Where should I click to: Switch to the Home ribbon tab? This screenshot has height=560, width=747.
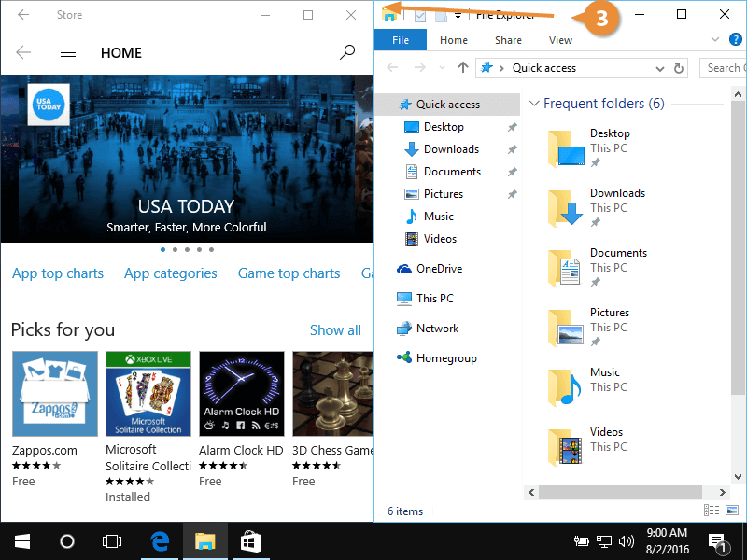(x=454, y=40)
